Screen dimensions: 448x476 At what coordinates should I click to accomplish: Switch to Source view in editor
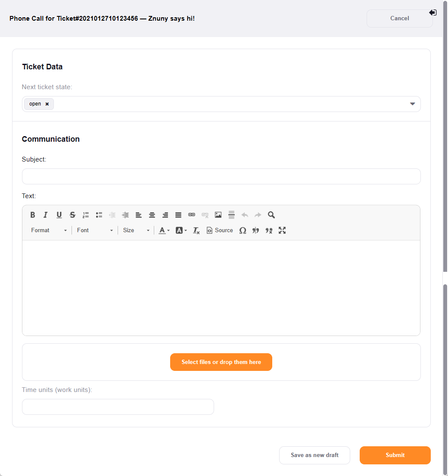click(x=220, y=230)
